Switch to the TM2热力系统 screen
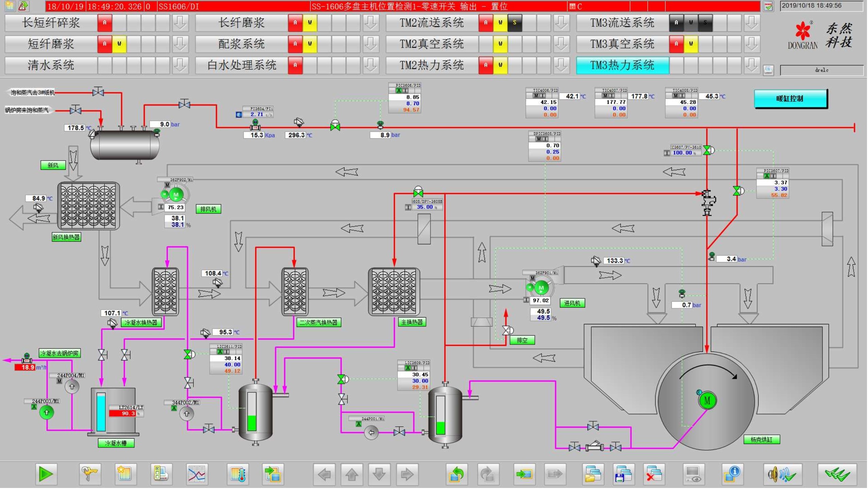 tap(432, 65)
